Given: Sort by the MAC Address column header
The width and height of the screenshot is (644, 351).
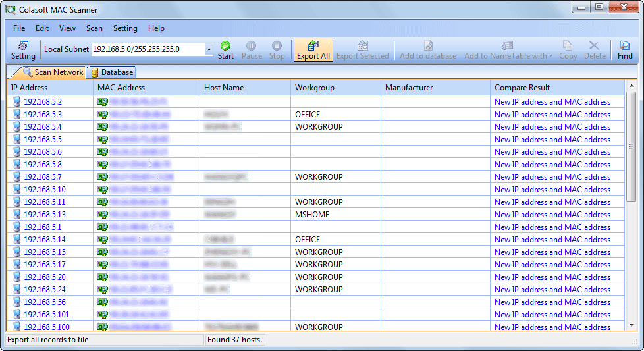Looking at the screenshot, I should (x=147, y=88).
